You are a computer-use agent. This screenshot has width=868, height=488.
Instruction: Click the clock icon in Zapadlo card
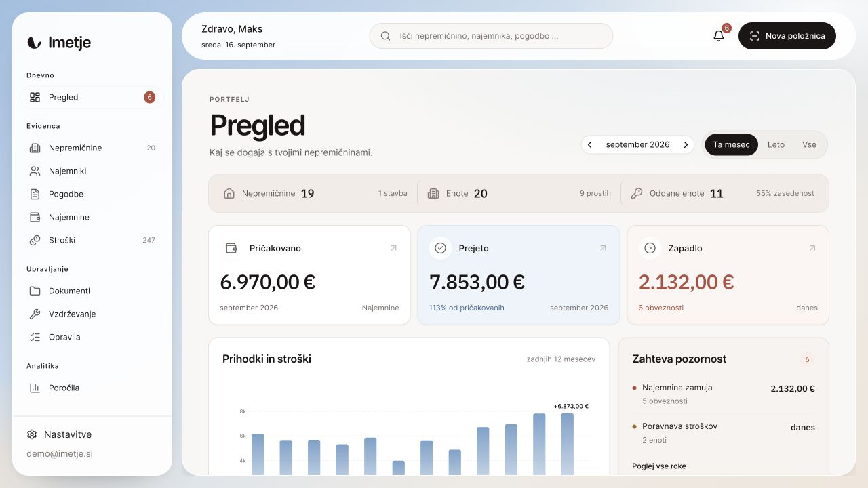click(x=650, y=248)
